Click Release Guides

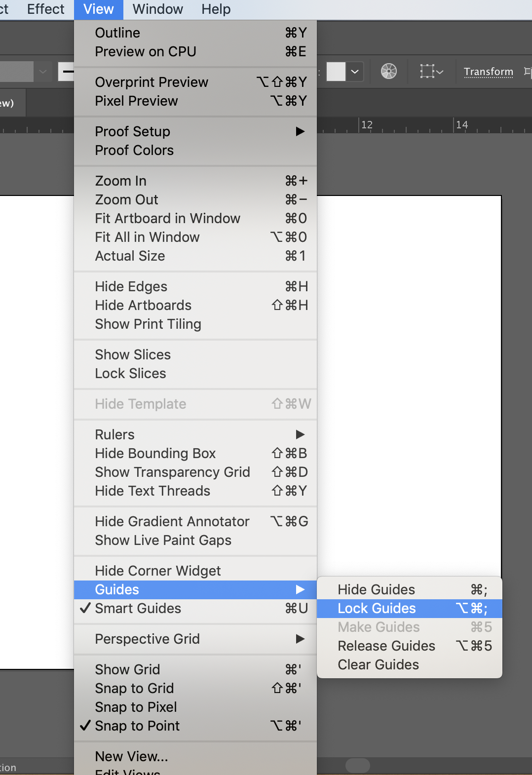pyautogui.click(x=386, y=646)
